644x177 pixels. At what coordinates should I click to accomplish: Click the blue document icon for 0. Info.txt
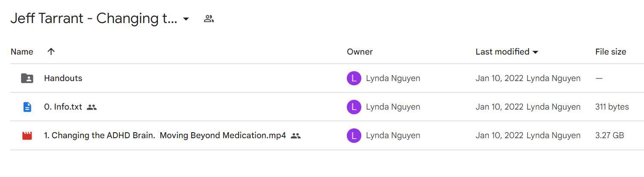point(27,107)
